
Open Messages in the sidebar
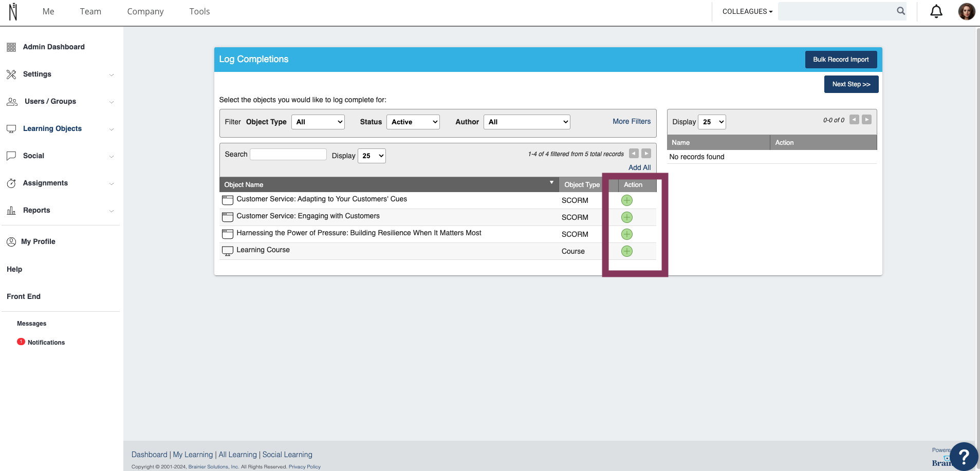[32, 324]
